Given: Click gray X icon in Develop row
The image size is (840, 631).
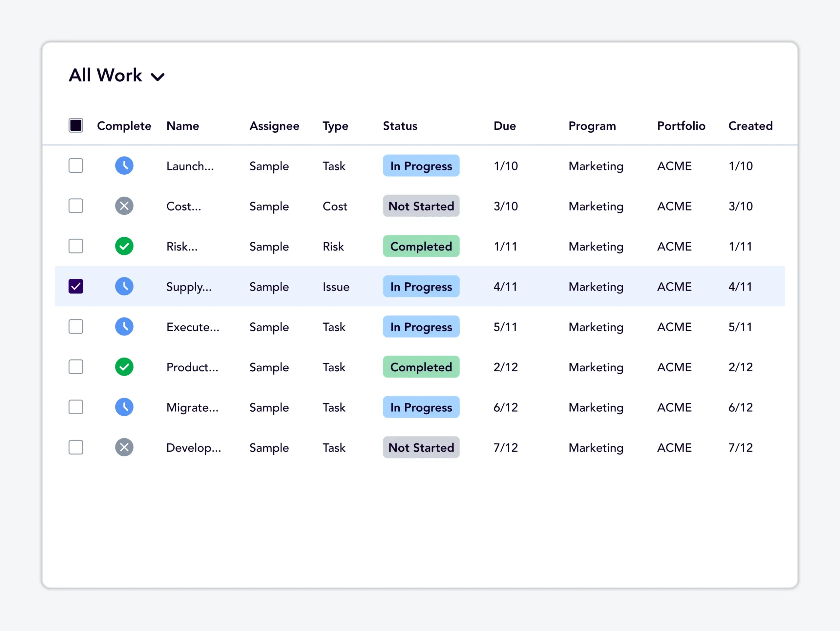Looking at the screenshot, I should pos(124,447).
